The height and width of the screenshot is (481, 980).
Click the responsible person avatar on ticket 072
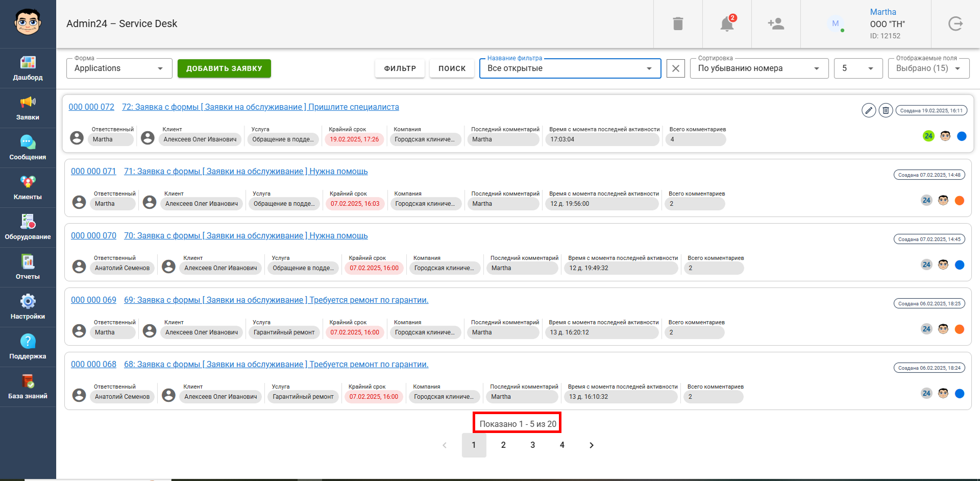(x=77, y=138)
